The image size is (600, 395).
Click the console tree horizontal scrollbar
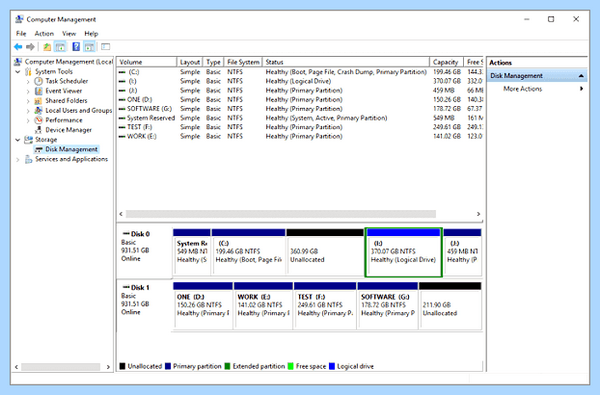60,367
